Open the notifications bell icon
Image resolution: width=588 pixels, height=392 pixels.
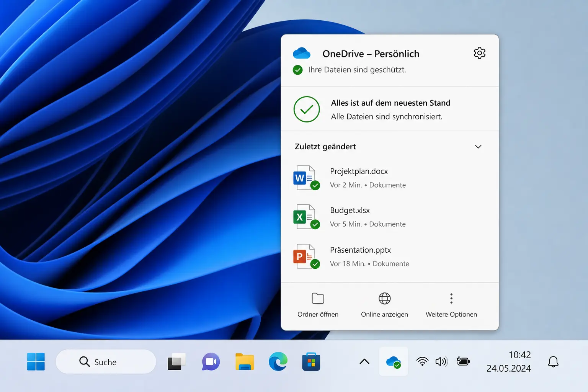click(x=553, y=362)
